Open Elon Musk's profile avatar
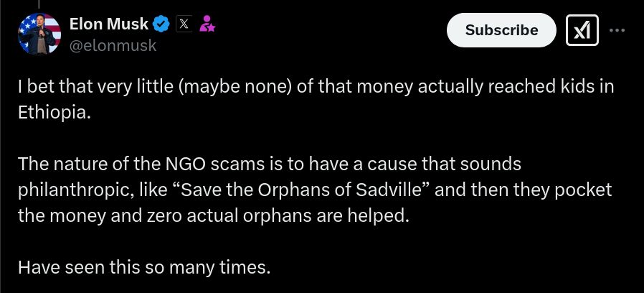This screenshot has width=644, height=293. (x=39, y=33)
